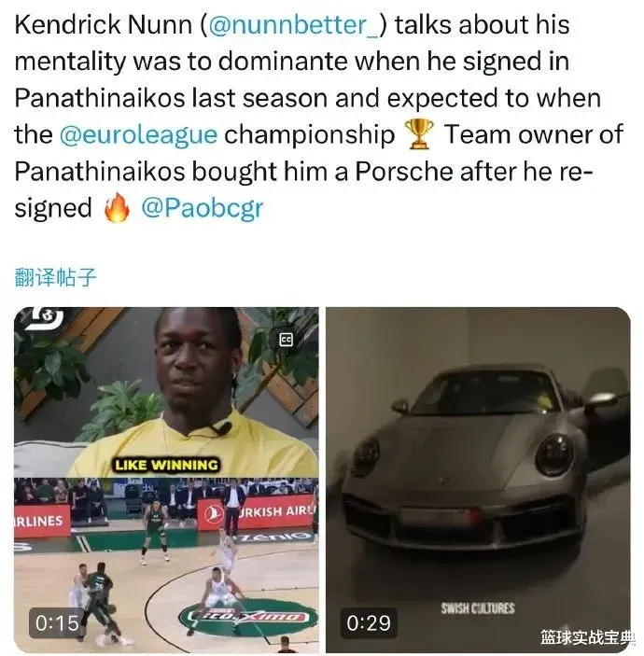Click the Turkish Airlines logo in video
Screen dimensions: 644x656
click(215, 514)
